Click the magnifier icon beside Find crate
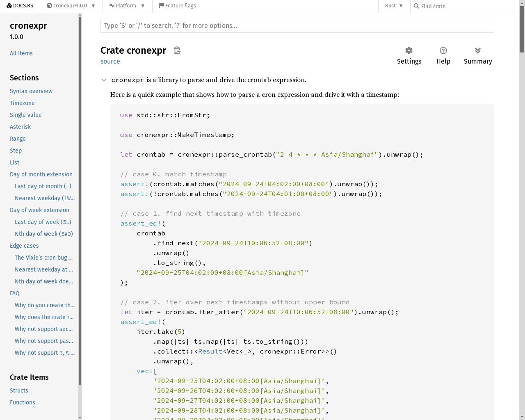Image resolution: width=525 pixels, height=420 pixels. 416,6
